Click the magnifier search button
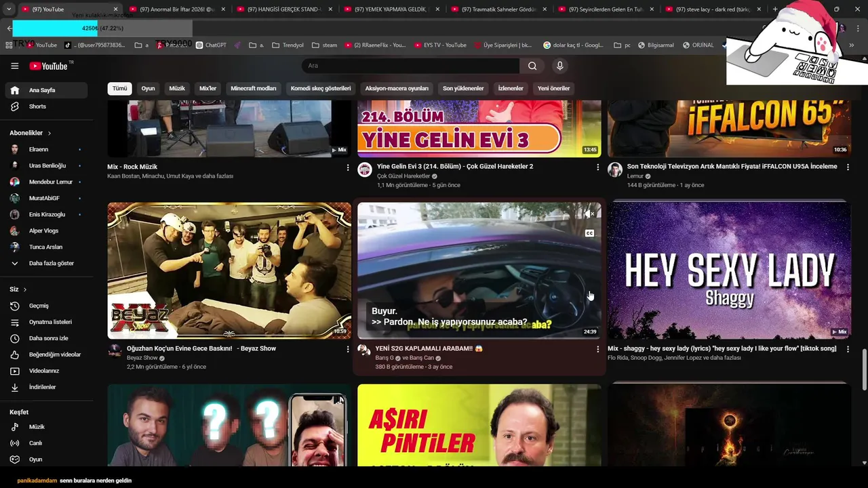This screenshot has width=868, height=488. click(532, 66)
